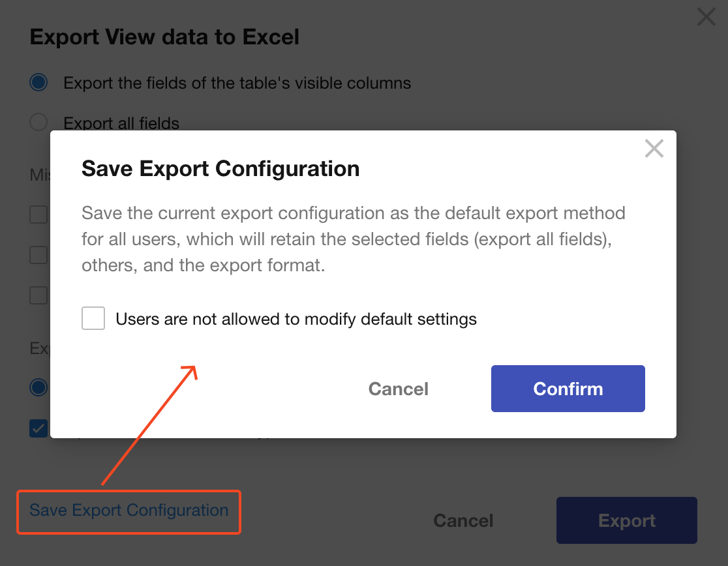Confirm saving the export configuration

[568, 389]
